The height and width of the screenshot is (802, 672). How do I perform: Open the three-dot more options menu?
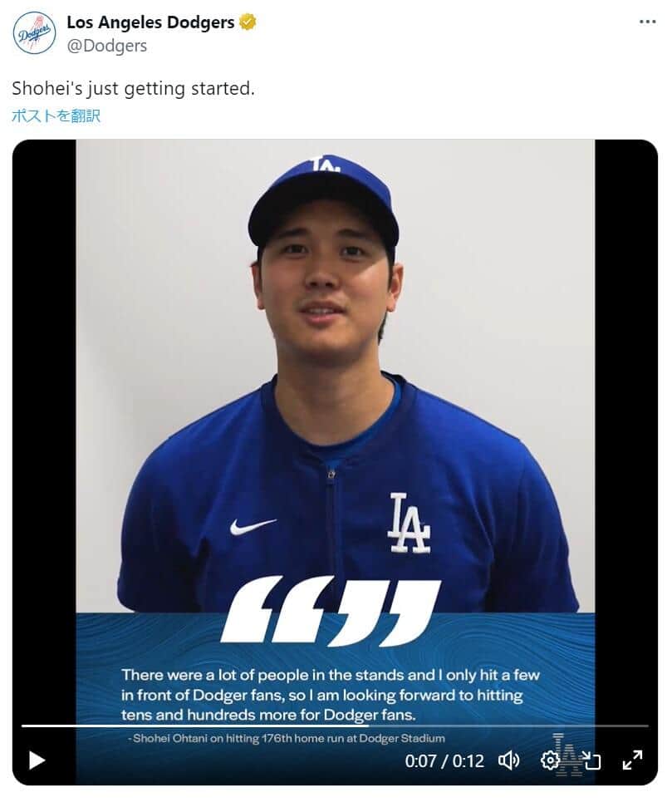coord(648,22)
